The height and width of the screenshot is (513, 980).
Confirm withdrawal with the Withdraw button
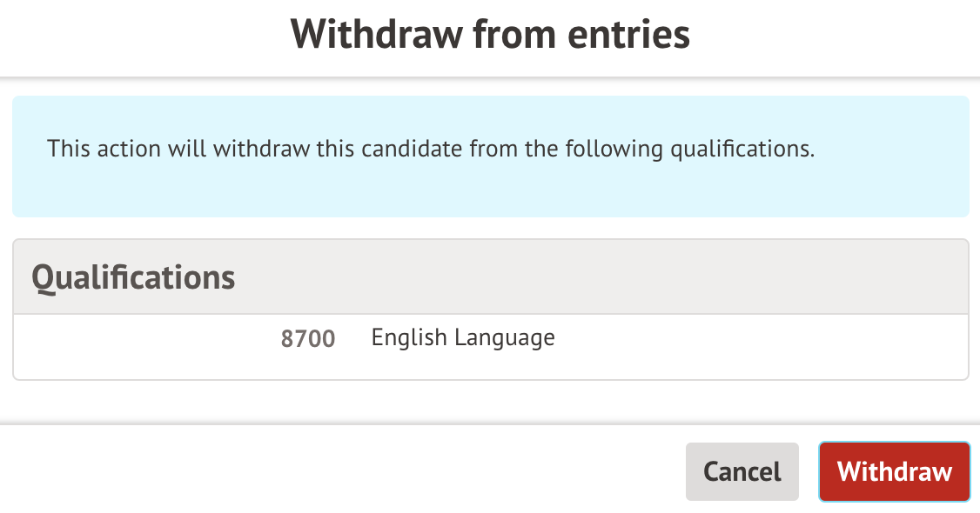[x=894, y=472]
